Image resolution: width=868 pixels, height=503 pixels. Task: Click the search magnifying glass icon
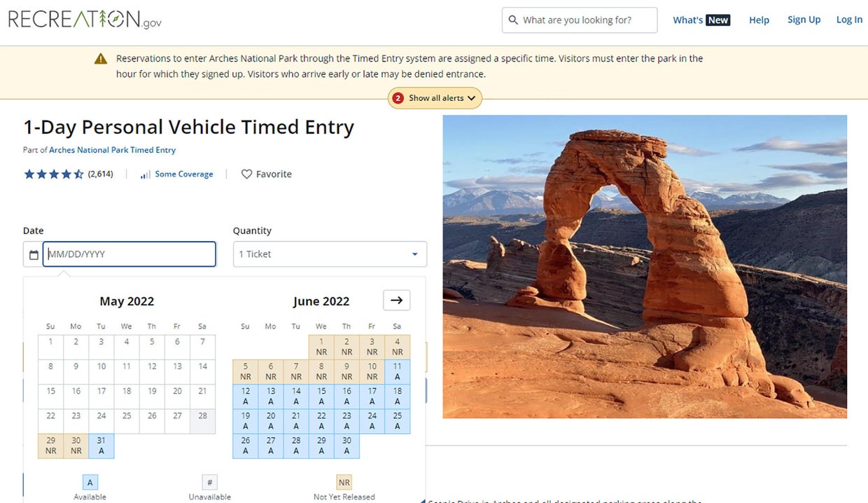pos(513,20)
